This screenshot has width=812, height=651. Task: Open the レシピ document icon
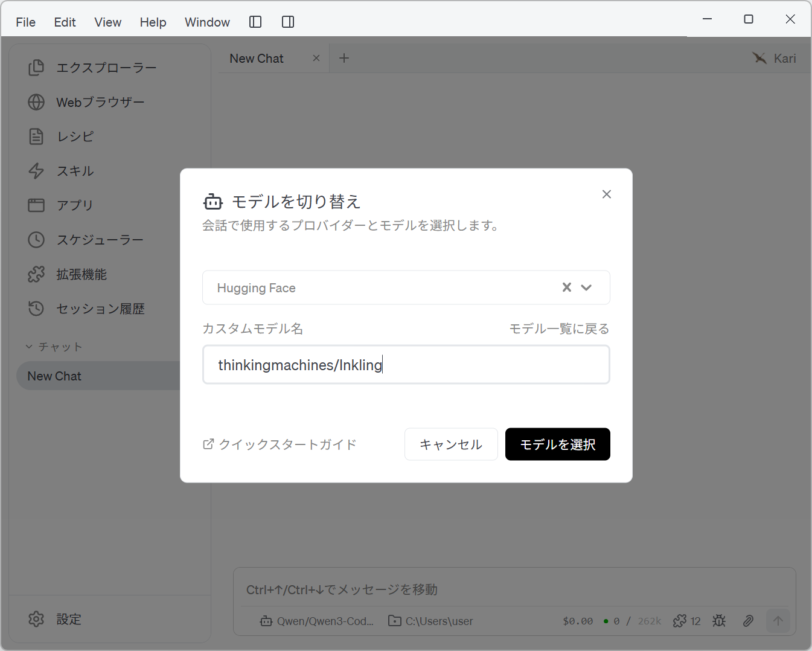tap(36, 136)
